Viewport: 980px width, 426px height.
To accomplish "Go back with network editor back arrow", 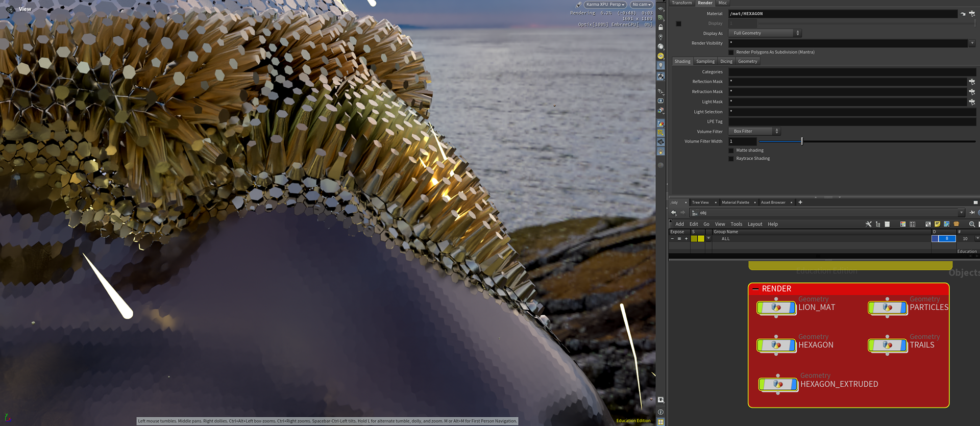I will pos(674,213).
